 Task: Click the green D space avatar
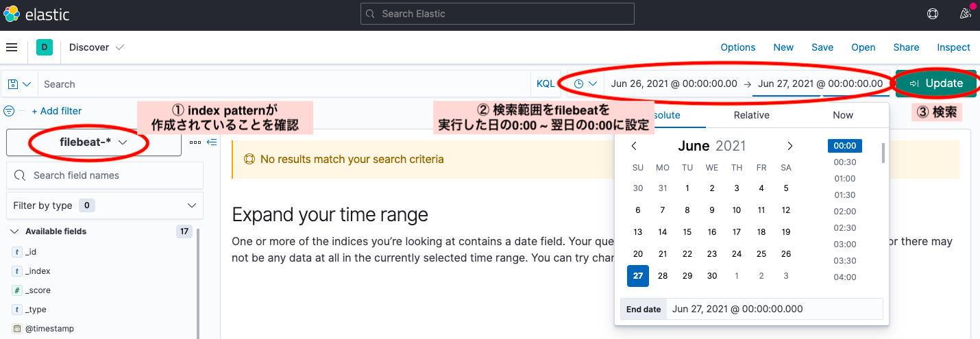45,47
